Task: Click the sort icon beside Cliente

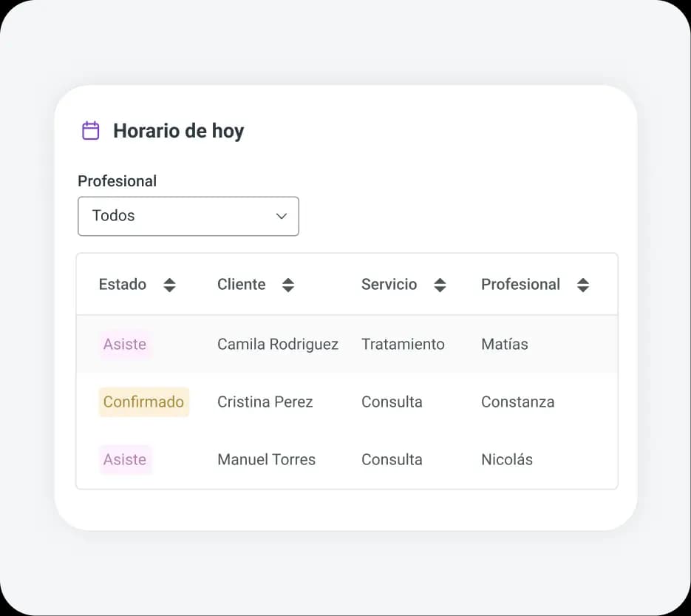Action: pos(287,284)
